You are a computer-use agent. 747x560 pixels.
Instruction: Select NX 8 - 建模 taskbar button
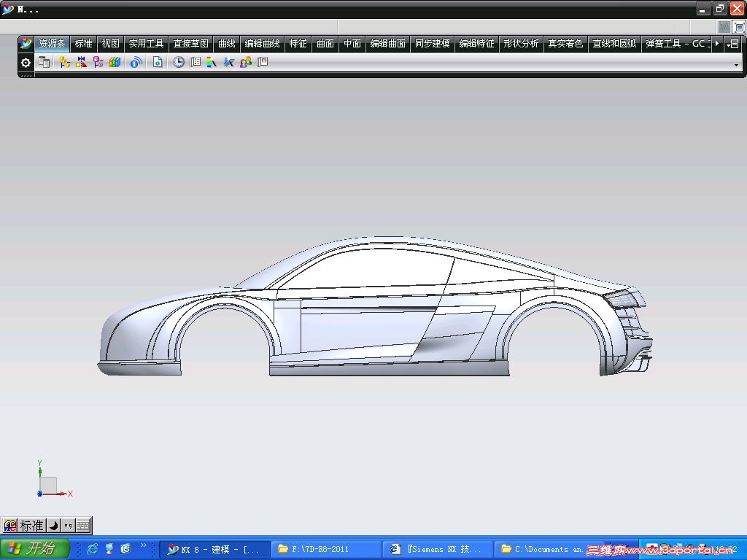(x=214, y=550)
